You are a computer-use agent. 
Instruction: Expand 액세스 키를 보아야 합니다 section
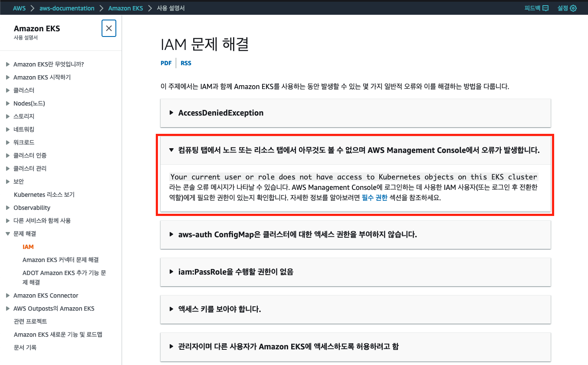[x=355, y=309]
